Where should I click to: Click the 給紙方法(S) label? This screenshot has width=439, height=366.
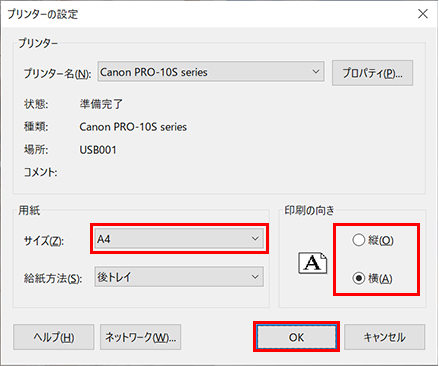click(53, 278)
